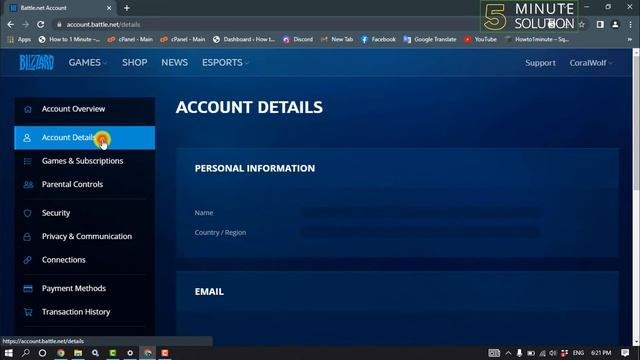Viewport: 640px width, 360px height.
Task: Click the Games & Subscriptions list icon
Action: [x=28, y=161]
